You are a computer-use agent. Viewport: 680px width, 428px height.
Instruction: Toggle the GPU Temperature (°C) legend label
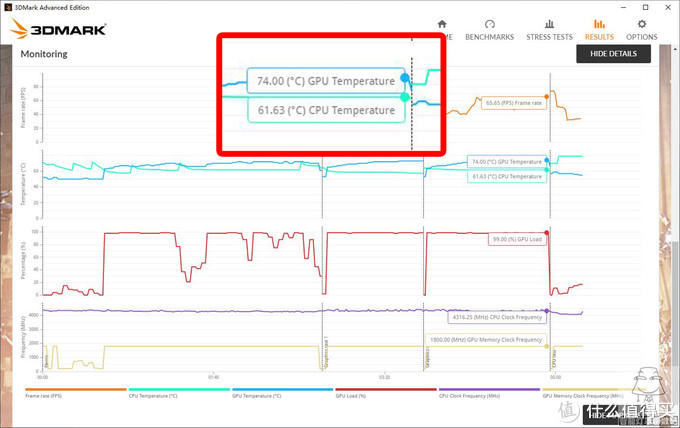click(x=256, y=396)
